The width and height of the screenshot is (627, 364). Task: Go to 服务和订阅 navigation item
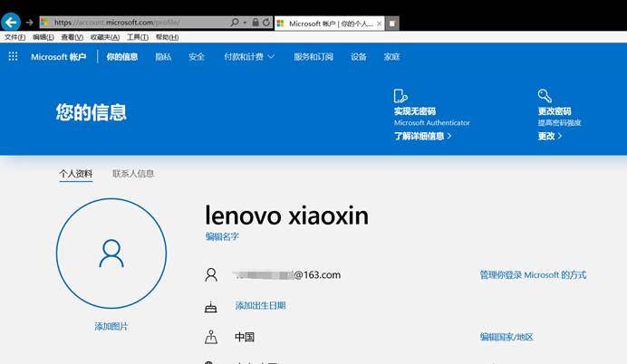[x=313, y=57]
